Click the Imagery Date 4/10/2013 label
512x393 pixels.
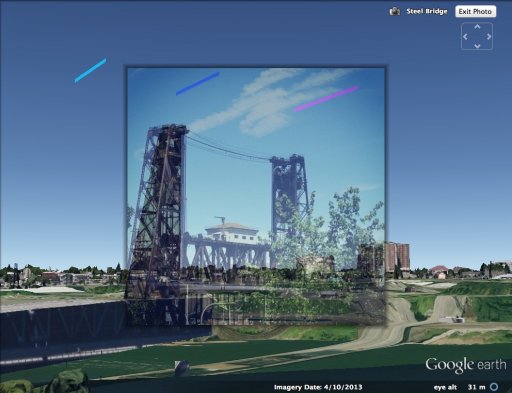(318, 387)
